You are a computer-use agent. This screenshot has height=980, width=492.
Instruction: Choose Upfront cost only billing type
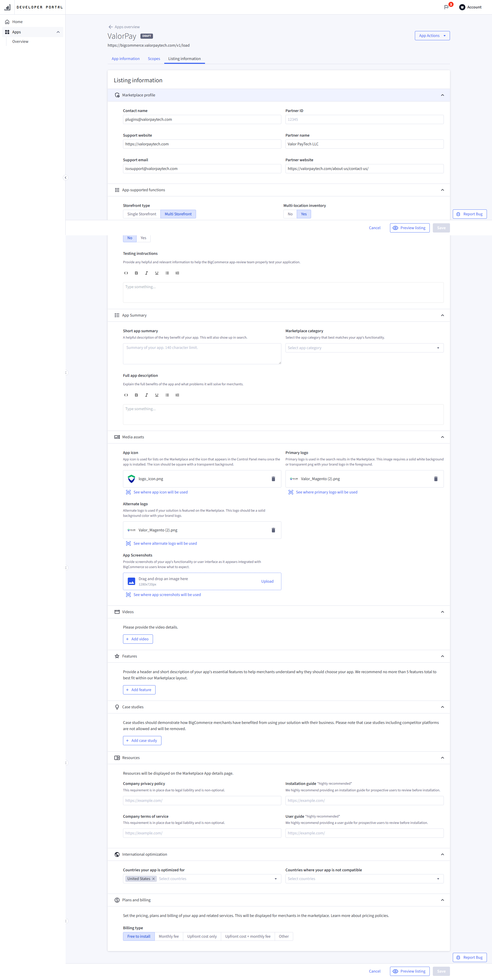202,937
